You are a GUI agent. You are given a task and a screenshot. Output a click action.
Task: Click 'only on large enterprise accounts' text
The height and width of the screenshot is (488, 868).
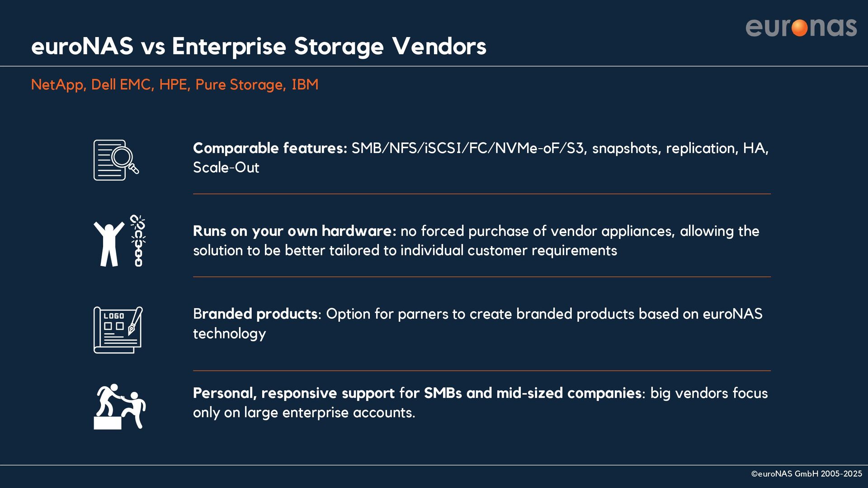(x=304, y=413)
